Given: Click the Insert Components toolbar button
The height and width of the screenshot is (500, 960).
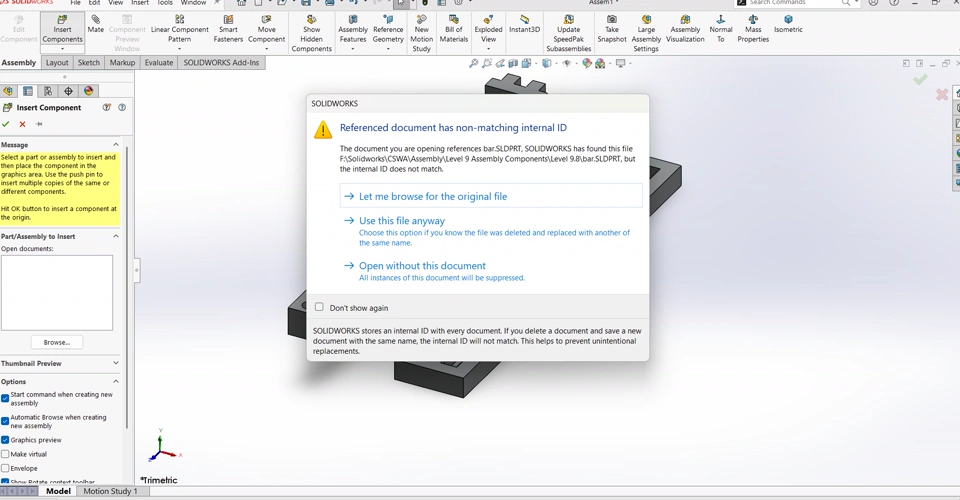Looking at the screenshot, I should click(x=62, y=29).
